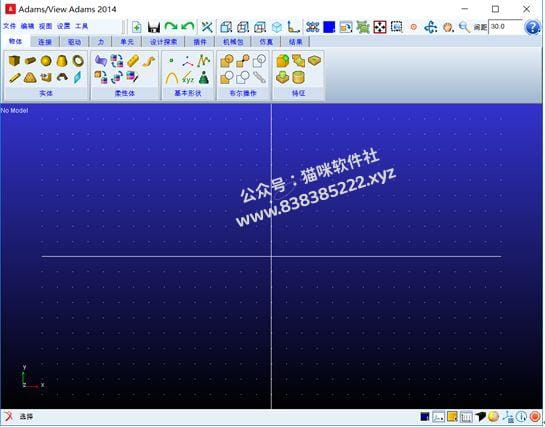Set front view cube icon

pos(226,27)
